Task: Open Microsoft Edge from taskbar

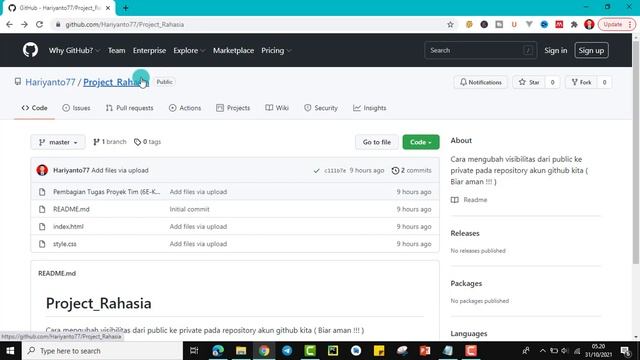Action: point(218,351)
